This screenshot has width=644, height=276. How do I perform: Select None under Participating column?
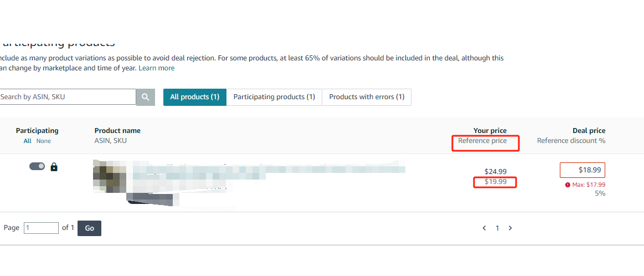pos(44,141)
